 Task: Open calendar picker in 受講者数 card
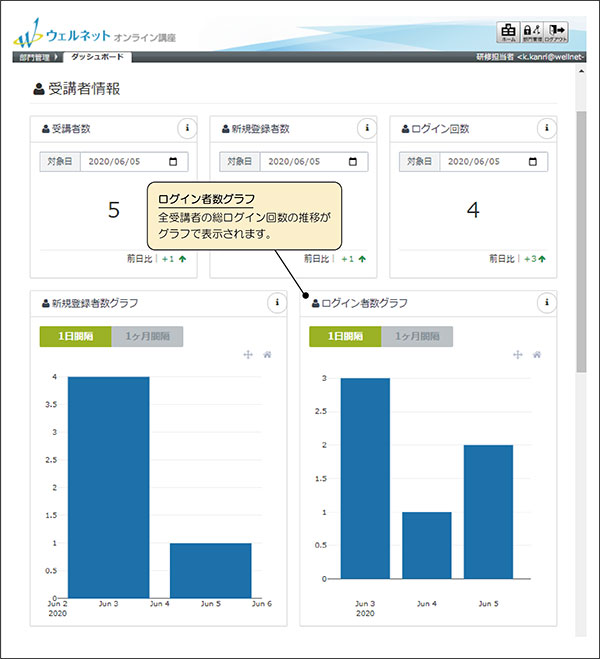click(x=173, y=162)
